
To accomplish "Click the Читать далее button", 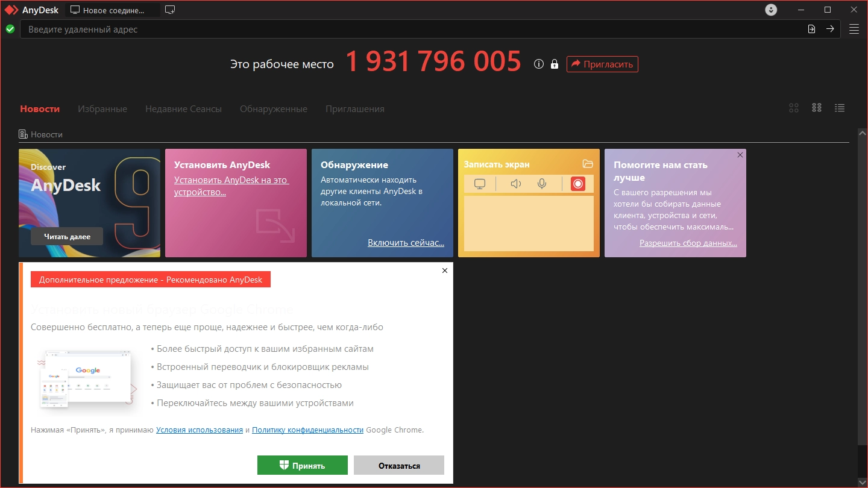I will 67,237.
